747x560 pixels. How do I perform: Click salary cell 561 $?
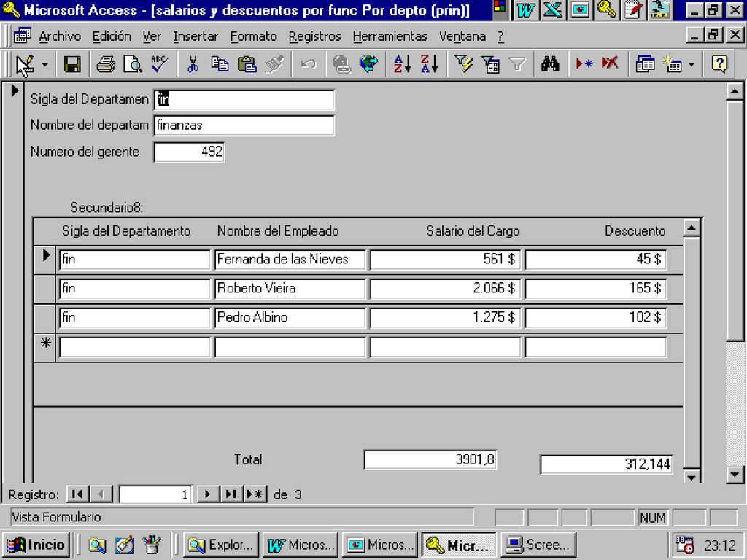click(x=445, y=260)
